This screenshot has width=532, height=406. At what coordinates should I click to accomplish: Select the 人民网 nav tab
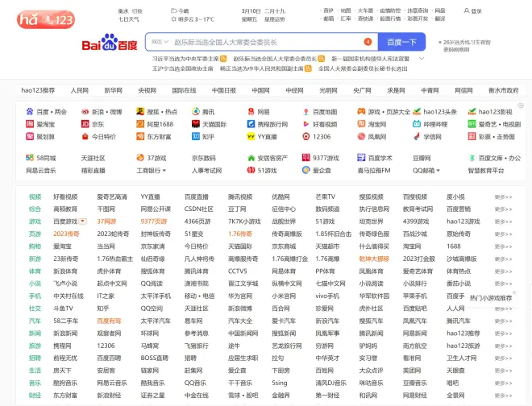(x=79, y=90)
